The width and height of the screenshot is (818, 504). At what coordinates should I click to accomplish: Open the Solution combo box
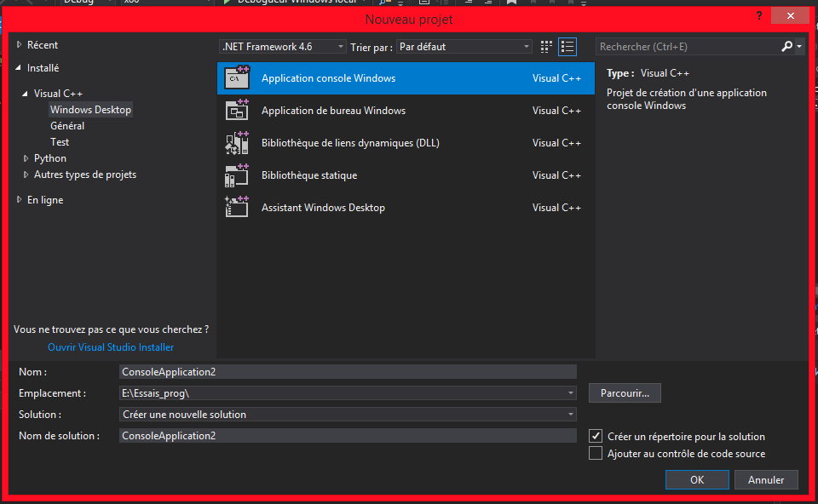[x=348, y=415]
